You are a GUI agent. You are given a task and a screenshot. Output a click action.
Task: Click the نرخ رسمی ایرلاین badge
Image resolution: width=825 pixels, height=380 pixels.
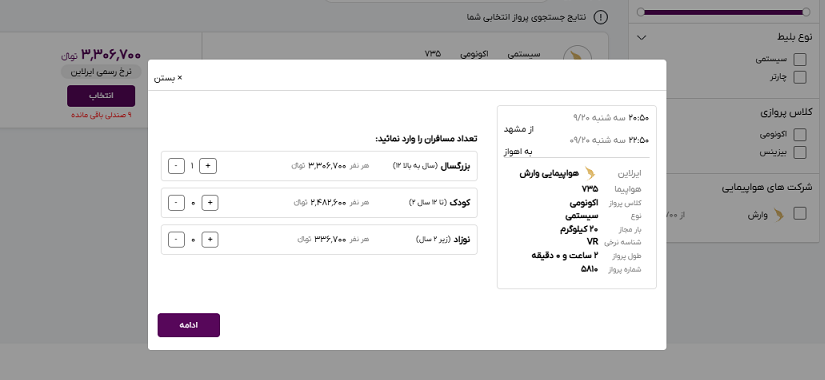click(101, 72)
